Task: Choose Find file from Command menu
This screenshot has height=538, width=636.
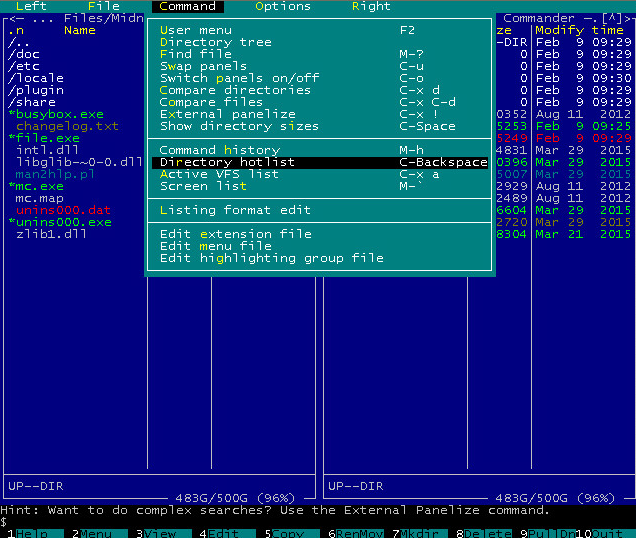Action: click(196, 54)
